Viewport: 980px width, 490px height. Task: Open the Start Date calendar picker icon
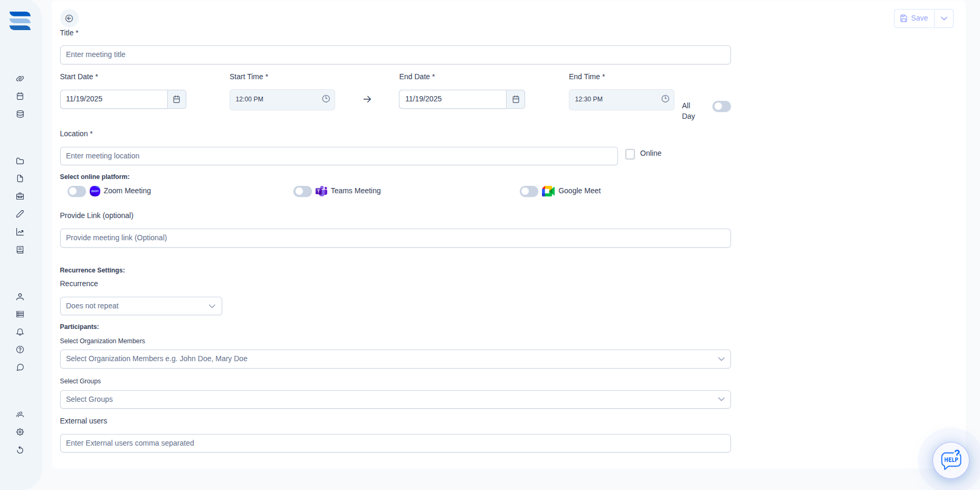(x=177, y=99)
